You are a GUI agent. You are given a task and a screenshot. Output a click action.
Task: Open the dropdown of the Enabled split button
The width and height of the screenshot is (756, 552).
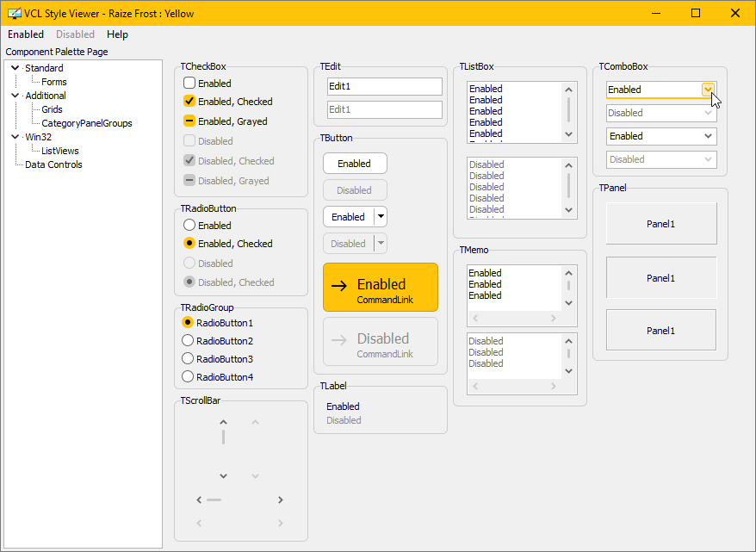pyautogui.click(x=380, y=216)
